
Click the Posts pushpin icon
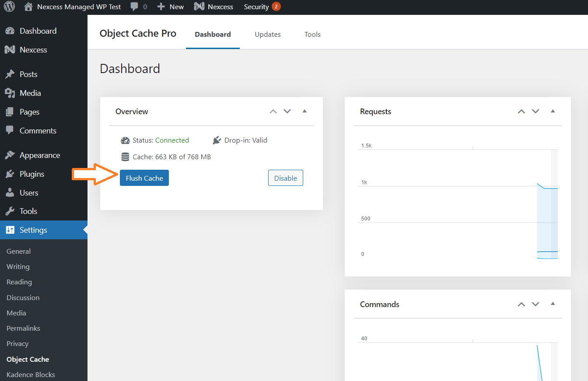(x=10, y=74)
